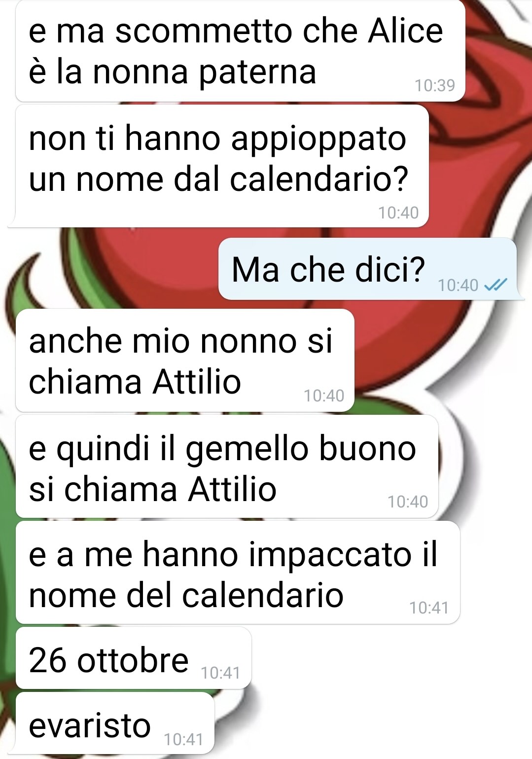532x759 pixels.
Task: Tap the 10:40 time on sent message
Action: point(458,285)
